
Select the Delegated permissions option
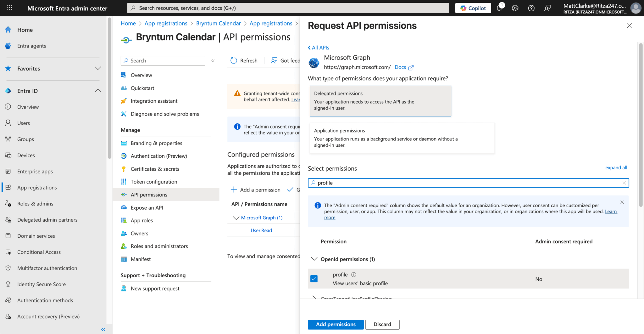tap(380, 101)
